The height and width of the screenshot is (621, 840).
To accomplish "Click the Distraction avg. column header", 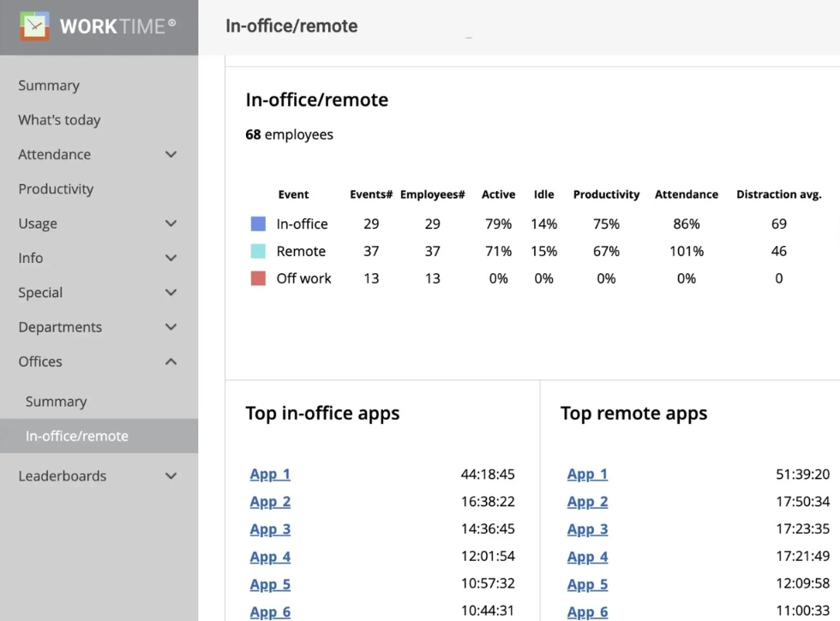I will coord(779,194).
